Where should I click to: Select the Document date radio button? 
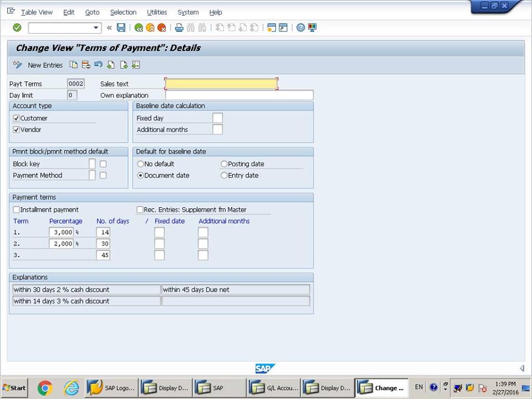pyautogui.click(x=140, y=176)
